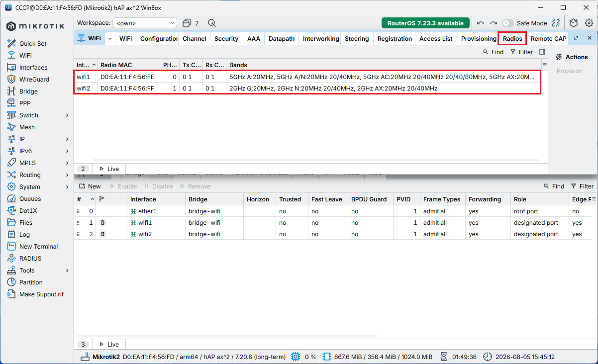Viewport: 598px width, 364px height.
Task: Open New Terminal from the sidebar
Action: (38, 246)
